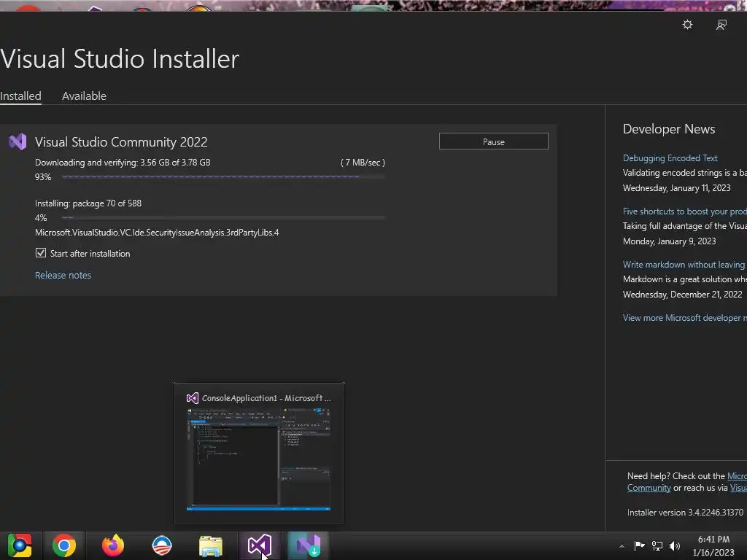
Task: Switch to Visual Studio in the taskbar
Action: (260, 545)
